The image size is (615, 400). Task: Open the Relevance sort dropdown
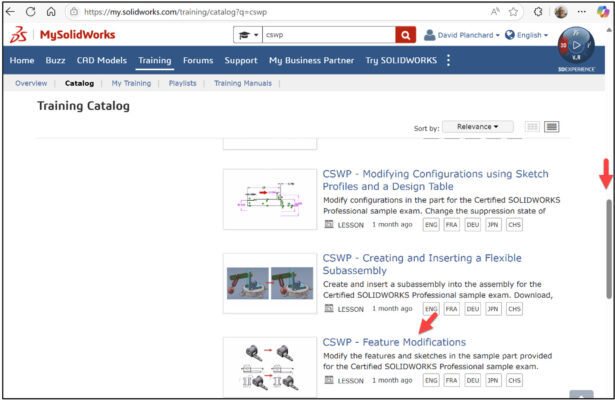477,127
